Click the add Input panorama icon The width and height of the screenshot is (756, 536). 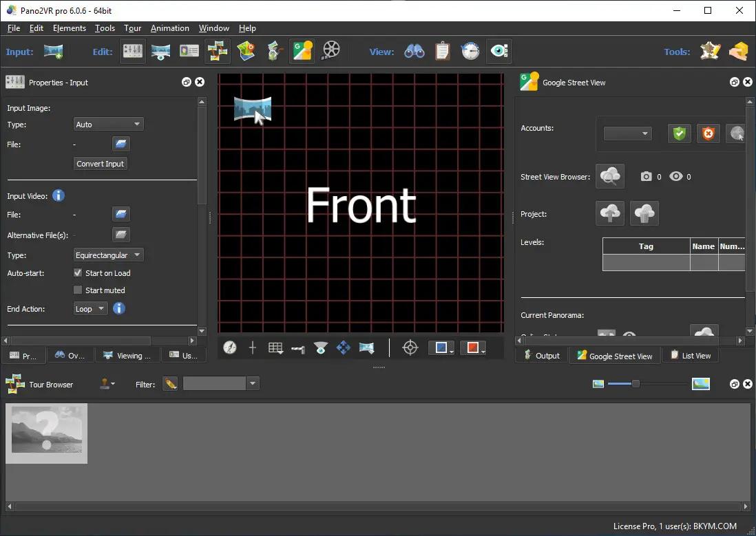tap(53, 51)
